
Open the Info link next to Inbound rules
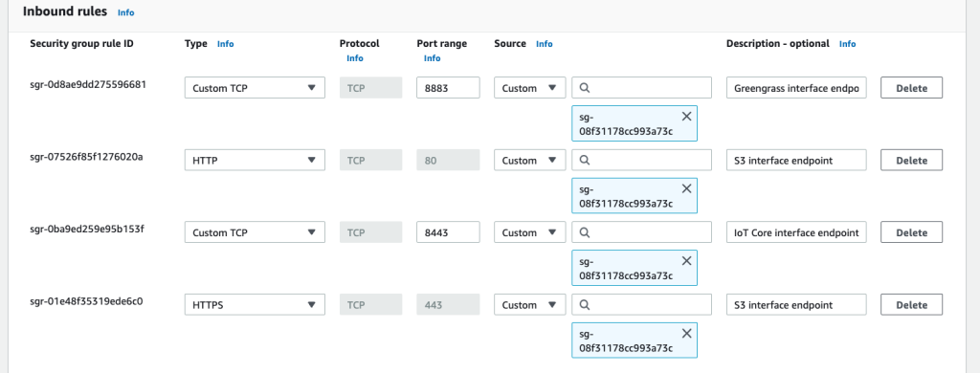(125, 12)
